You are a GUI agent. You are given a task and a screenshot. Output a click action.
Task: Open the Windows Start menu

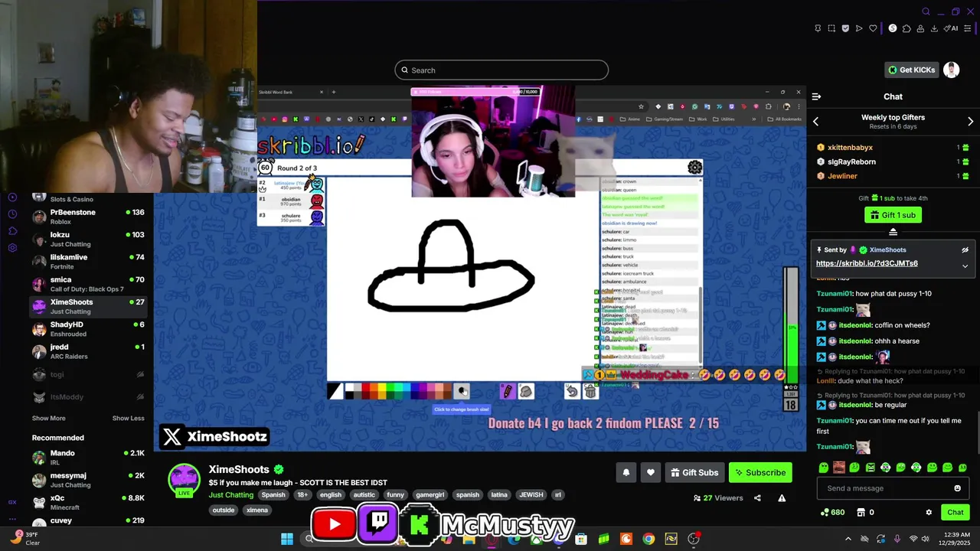[x=287, y=539]
